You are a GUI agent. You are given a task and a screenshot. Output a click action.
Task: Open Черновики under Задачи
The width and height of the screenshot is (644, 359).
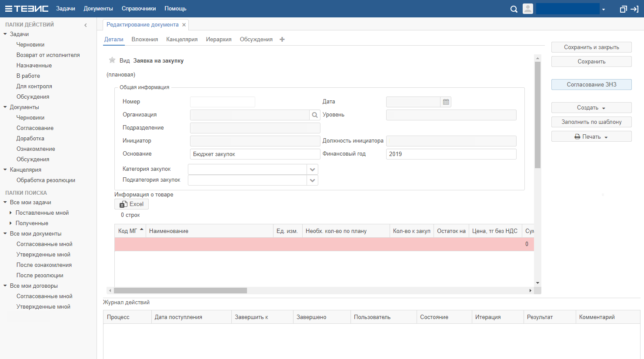click(30, 44)
